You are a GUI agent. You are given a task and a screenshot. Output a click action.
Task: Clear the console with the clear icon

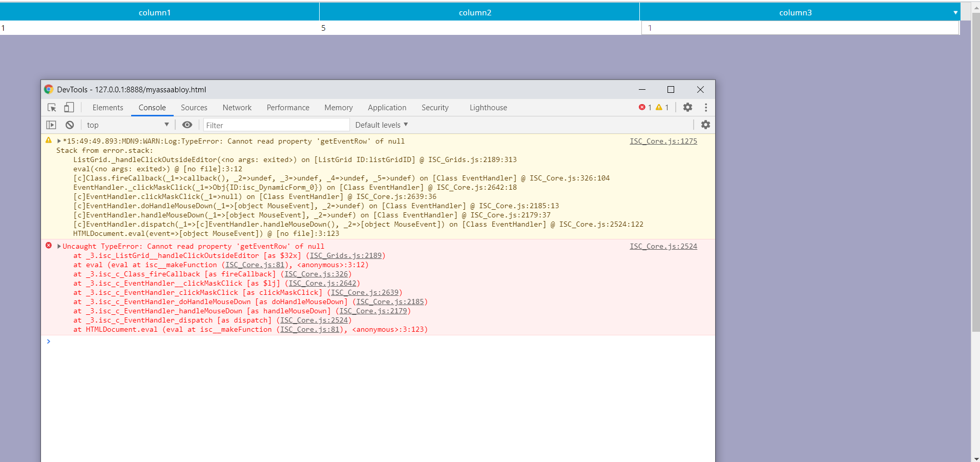tap(70, 125)
